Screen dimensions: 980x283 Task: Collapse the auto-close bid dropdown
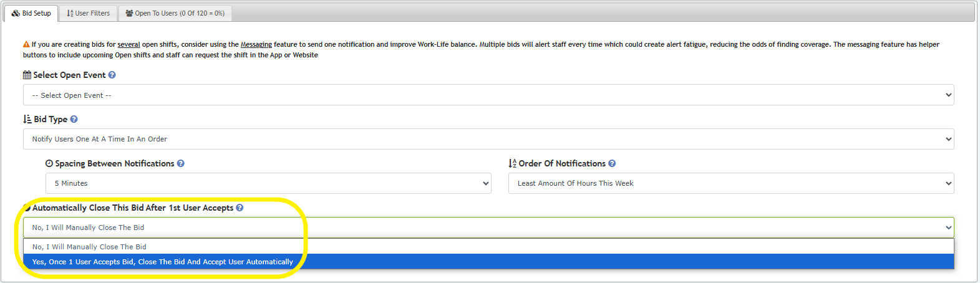[x=488, y=228]
